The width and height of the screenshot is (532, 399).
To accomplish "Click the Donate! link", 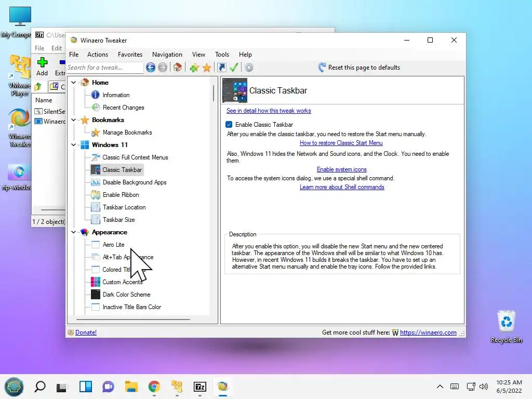I will coord(86,332).
